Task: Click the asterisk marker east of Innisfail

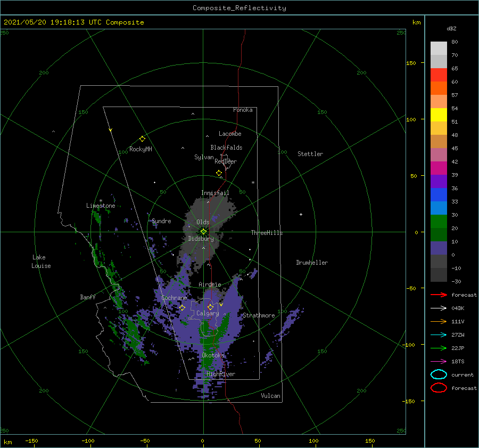Action: click(253, 183)
